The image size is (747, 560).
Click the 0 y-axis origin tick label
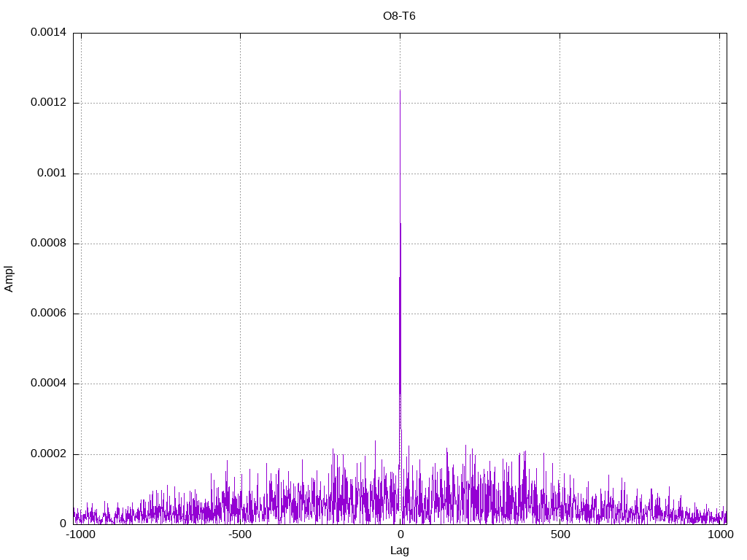63,524
